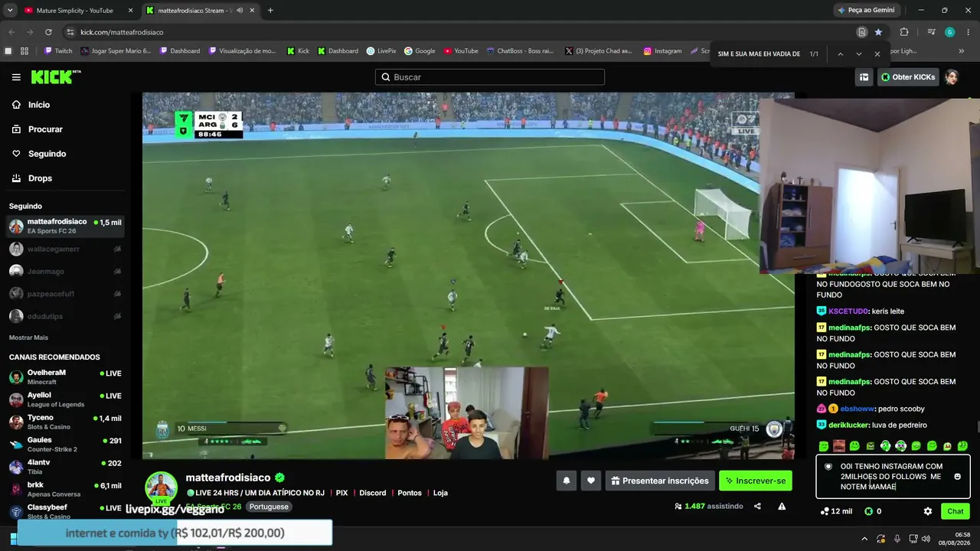The height and width of the screenshot is (551, 980).
Task: Switch to the Mature Simplicity YouTube tab
Action: (x=74, y=11)
